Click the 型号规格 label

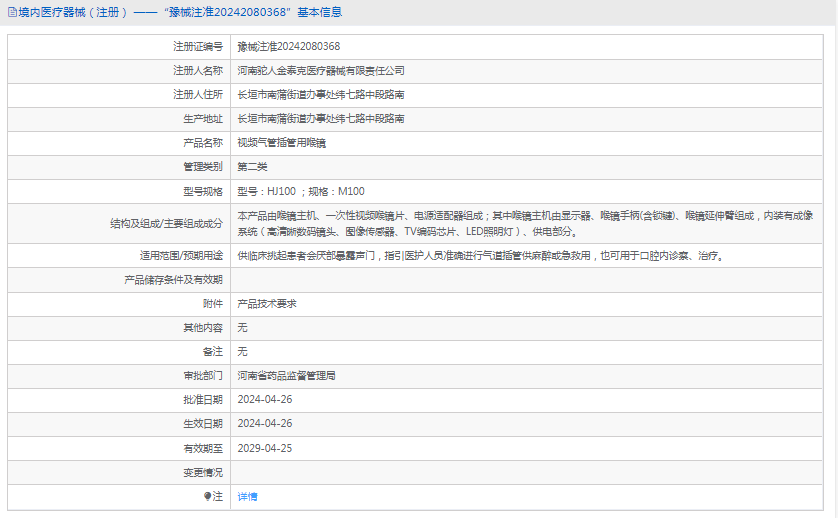[203, 191]
